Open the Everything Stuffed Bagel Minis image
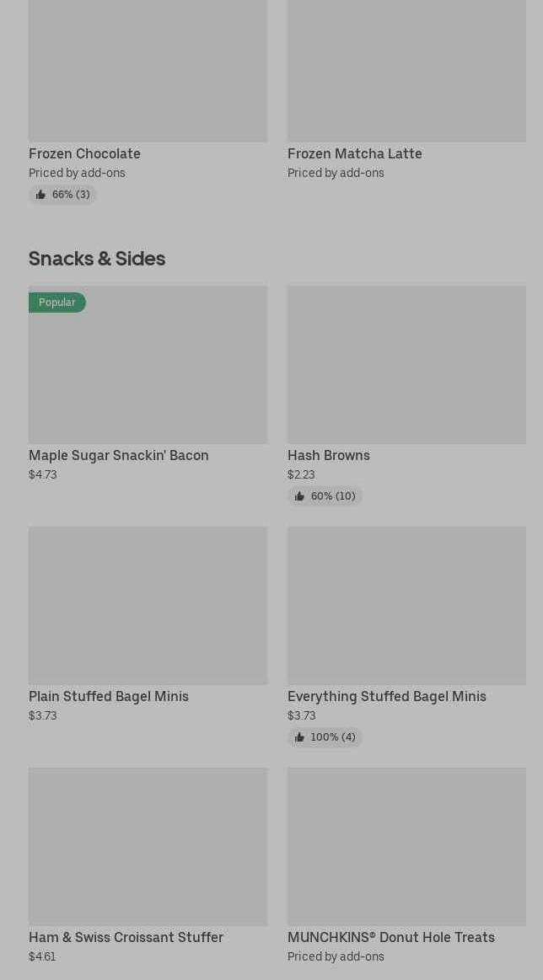This screenshot has height=980, width=543. [x=406, y=605]
